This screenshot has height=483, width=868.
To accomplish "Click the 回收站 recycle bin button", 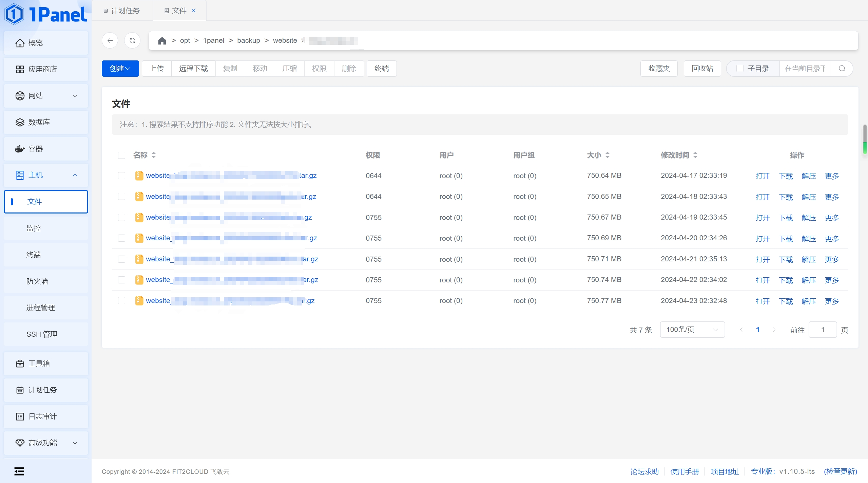I will [702, 69].
